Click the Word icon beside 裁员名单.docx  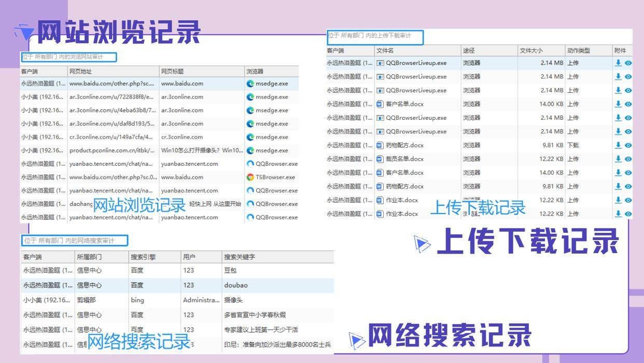(380, 159)
